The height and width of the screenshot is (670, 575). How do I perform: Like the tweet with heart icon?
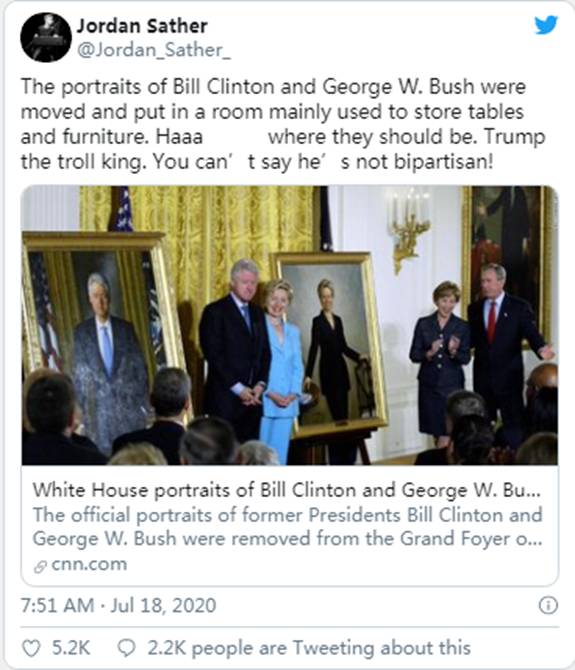(x=31, y=648)
